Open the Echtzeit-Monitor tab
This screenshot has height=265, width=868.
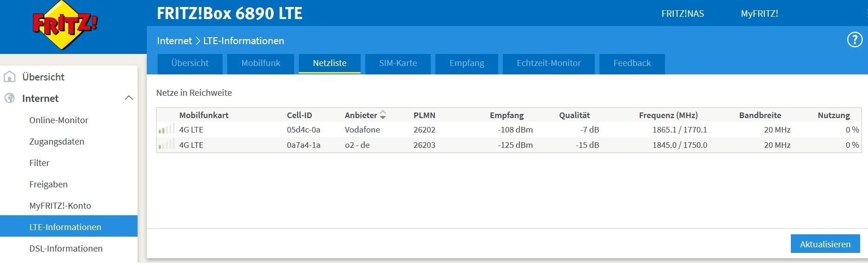coord(549,63)
